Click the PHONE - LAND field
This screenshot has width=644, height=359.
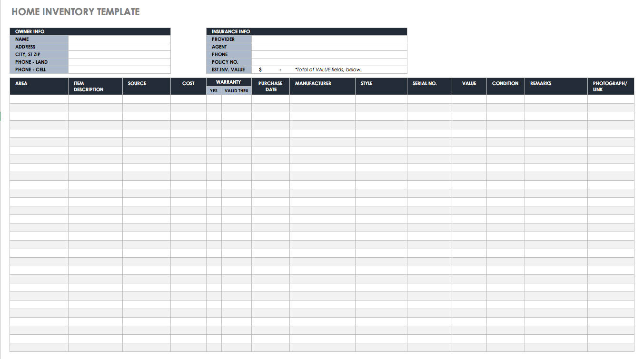pyautogui.click(x=119, y=62)
